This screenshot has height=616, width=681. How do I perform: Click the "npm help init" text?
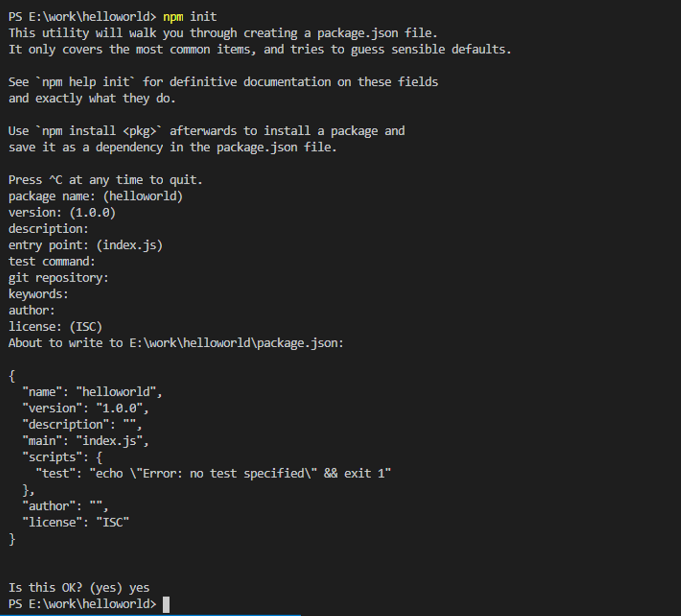tap(86, 82)
